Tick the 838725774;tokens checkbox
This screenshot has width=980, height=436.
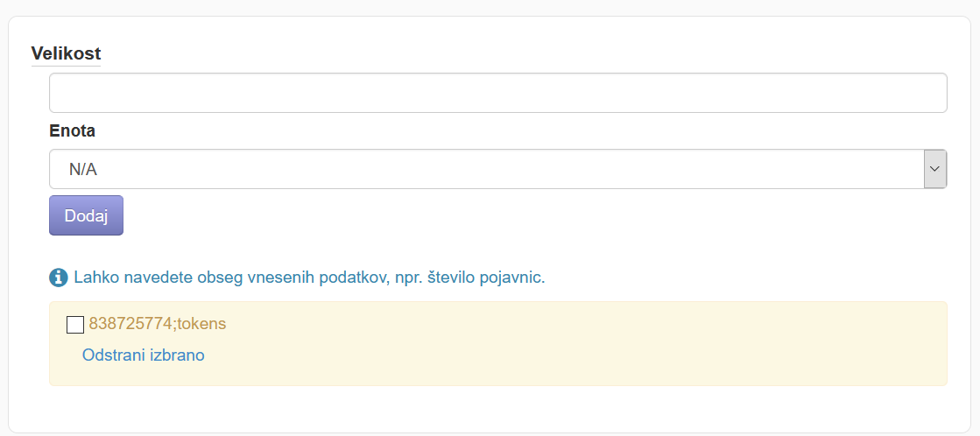(75, 325)
